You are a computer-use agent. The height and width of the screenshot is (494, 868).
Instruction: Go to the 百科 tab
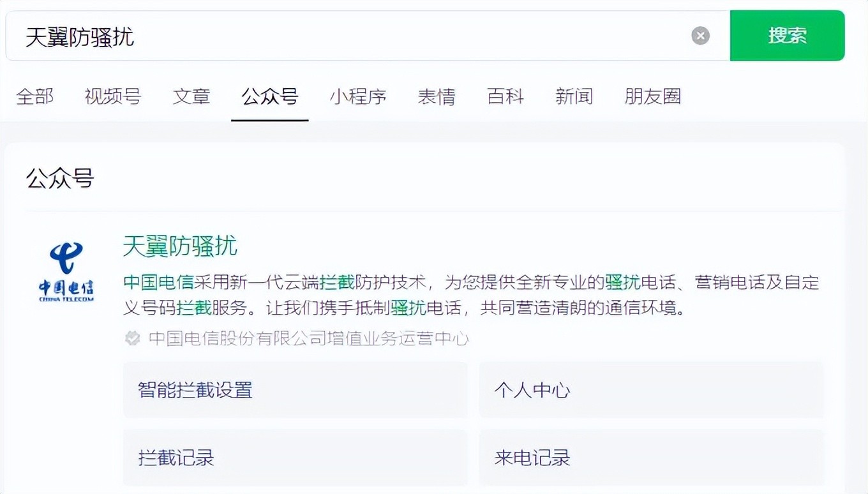tap(505, 96)
